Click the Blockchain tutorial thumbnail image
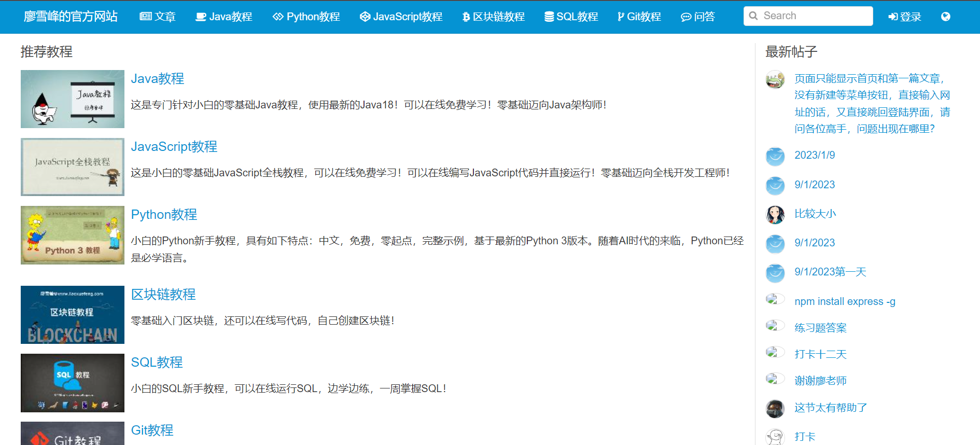 [x=73, y=315]
